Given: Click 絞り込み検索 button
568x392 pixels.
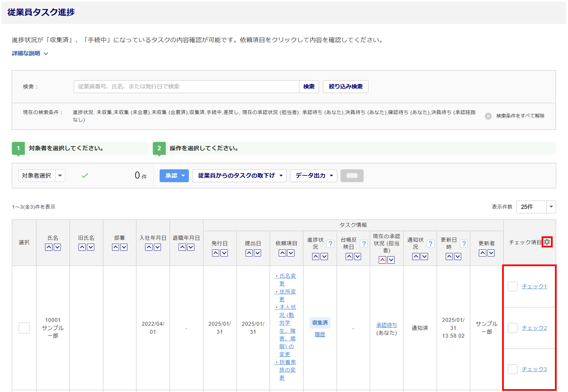Looking at the screenshot, I should (345, 87).
